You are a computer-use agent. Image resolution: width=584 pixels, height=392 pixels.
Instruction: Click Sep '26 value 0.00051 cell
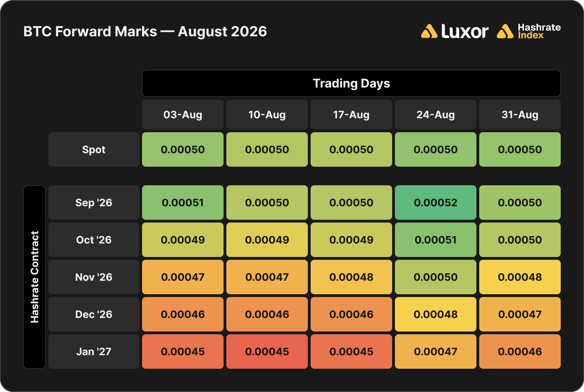(183, 203)
